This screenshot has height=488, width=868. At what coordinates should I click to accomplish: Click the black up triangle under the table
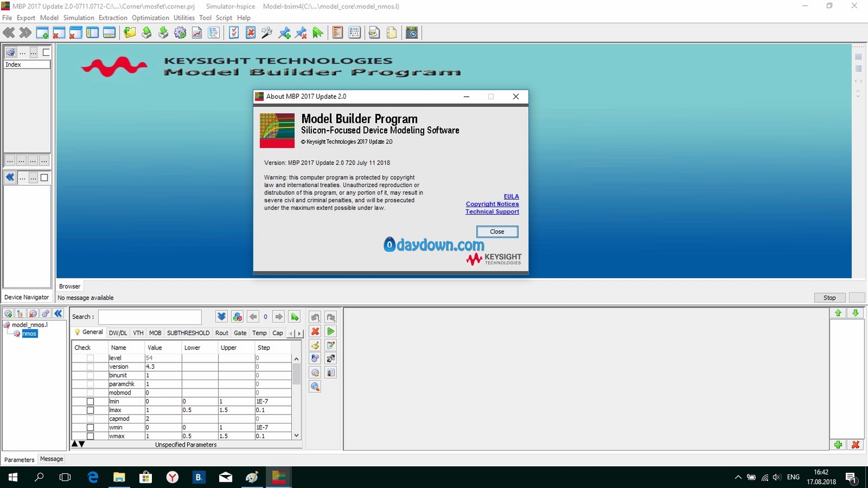click(75, 444)
